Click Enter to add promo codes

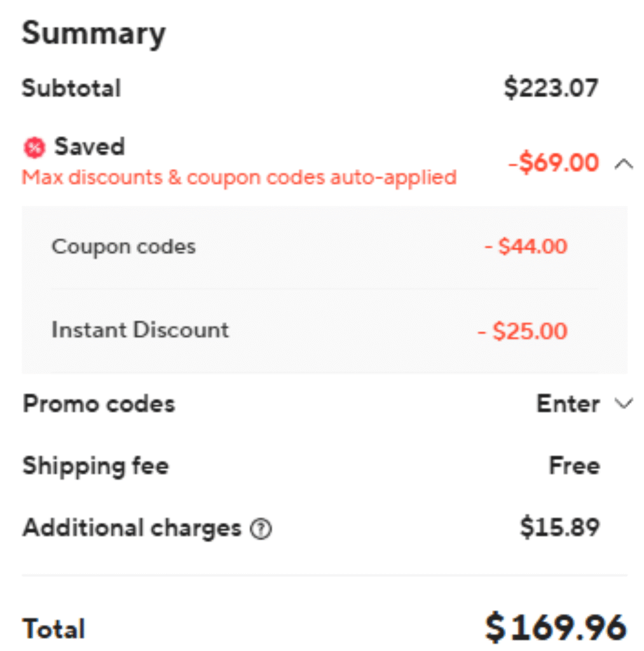pyautogui.click(x=568, y=404)
